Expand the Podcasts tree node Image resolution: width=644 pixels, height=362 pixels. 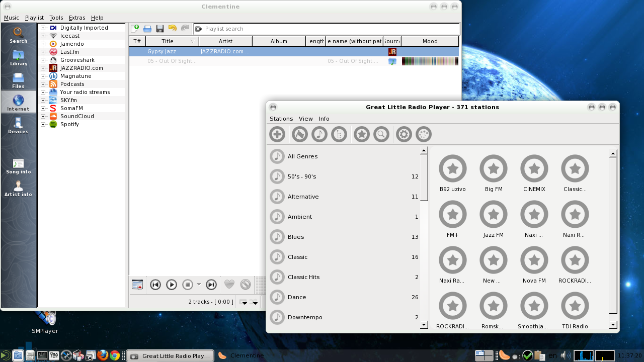[43, 84]
